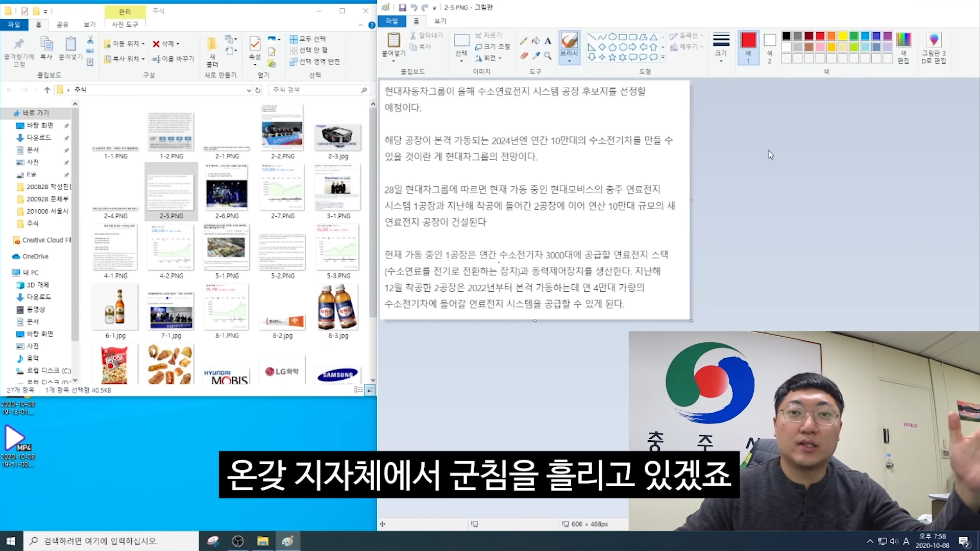Click Invert selection (선택 영역 반전)
Viewport: 980px width, 551px height.
click(x=314, y=61)
